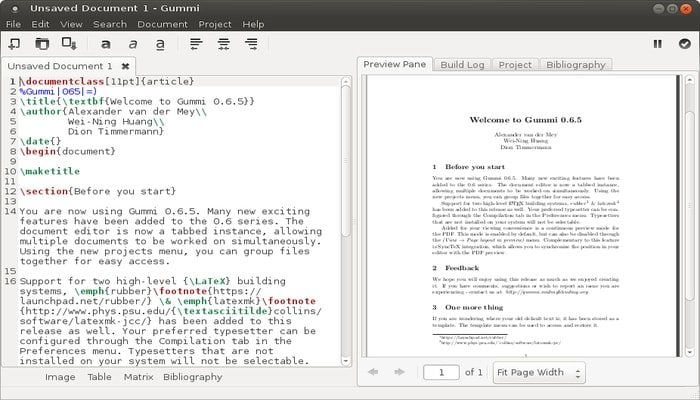Click 'Welcome to Gummi 0.6.5' heading in preview
The height and width of the screenshot is (400, 700).
click(x=525, y=120)
